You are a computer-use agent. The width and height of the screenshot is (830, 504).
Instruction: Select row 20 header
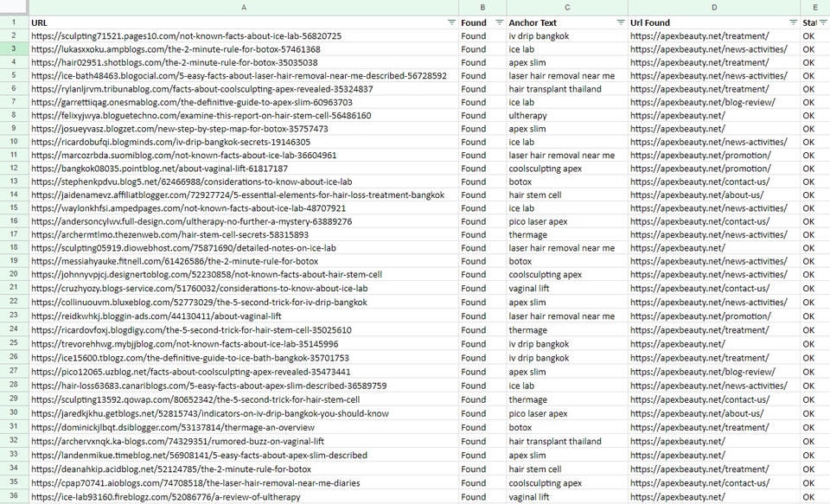(x=15, y=274)
